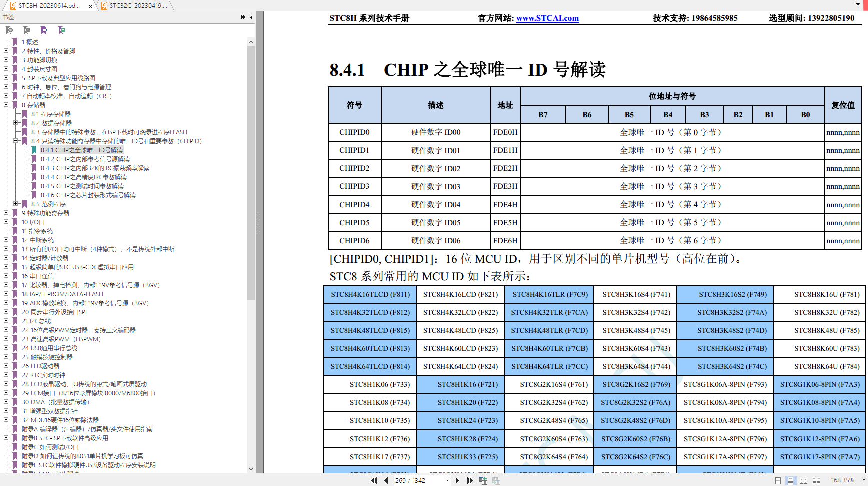Select single page view mode icon
868x486 pixels.
(778, 480)
